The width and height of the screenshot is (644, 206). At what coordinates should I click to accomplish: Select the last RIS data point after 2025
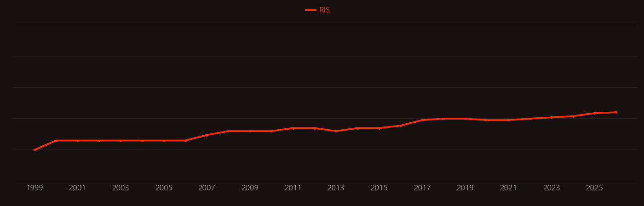(616, 112)
